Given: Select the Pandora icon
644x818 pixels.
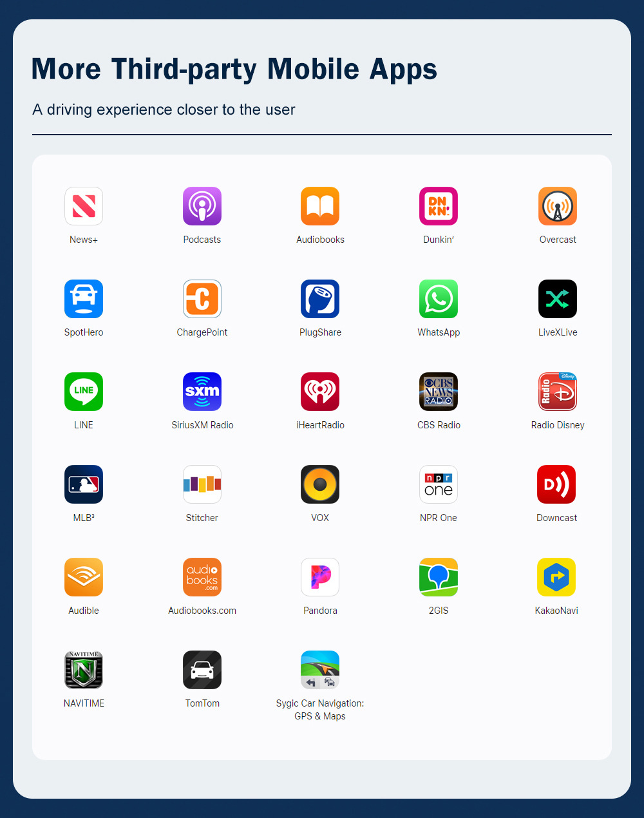Looking at the screenshot, I should 320,577.
